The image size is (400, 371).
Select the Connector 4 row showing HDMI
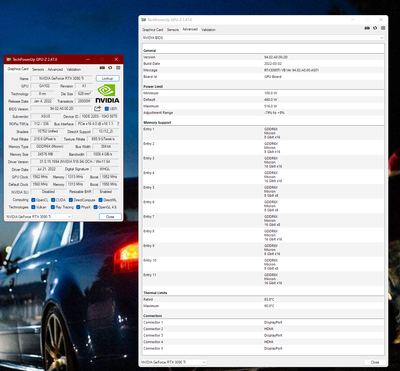point(263,342)
